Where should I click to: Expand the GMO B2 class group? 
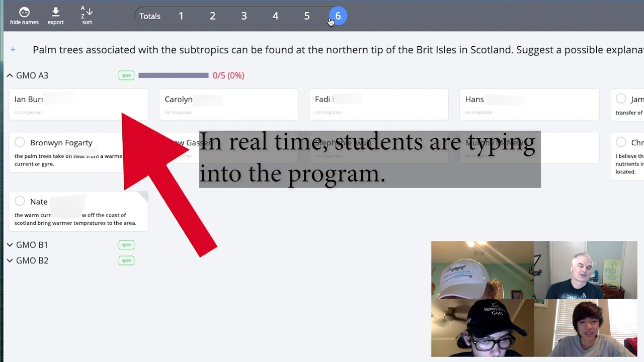pyautogui.click(x=10, y=260)
